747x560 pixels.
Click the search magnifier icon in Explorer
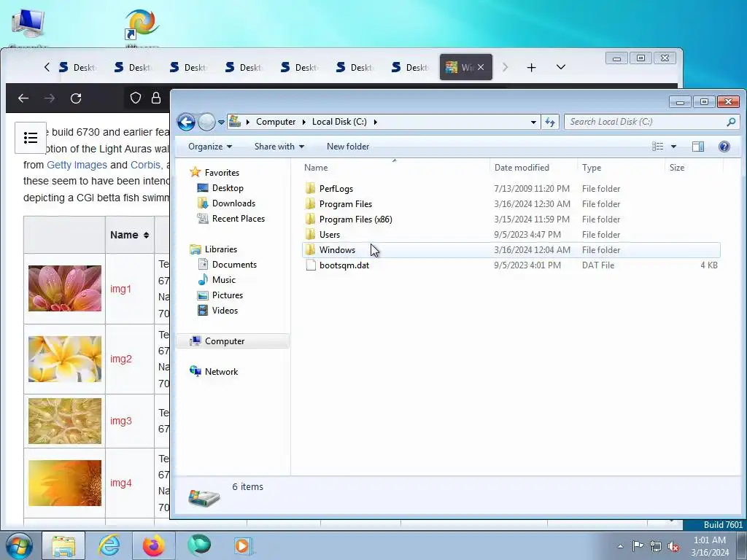coord(731,122)
